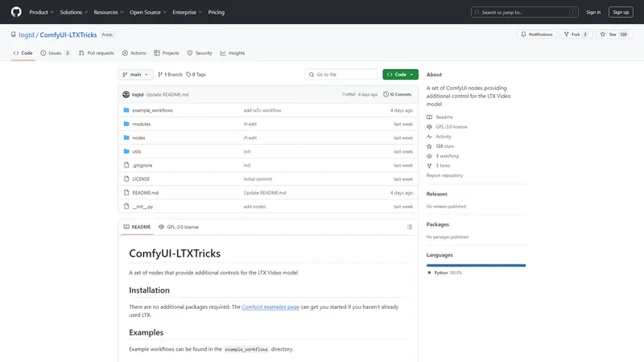Open the ComfyUI examples page link
Image resolution: width=644 pixels, height=362 pixels.
[270, 307]
